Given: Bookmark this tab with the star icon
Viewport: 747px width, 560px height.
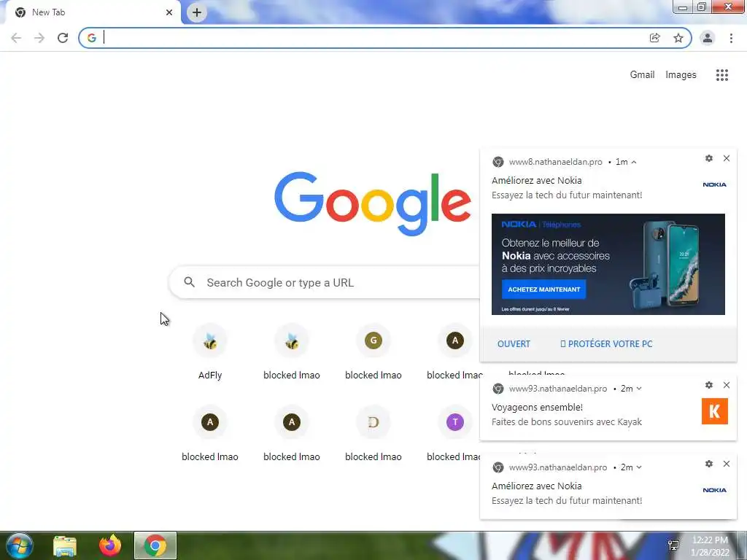Looking at the screenshot, I should pyautogui.click(x=678, y=38).
